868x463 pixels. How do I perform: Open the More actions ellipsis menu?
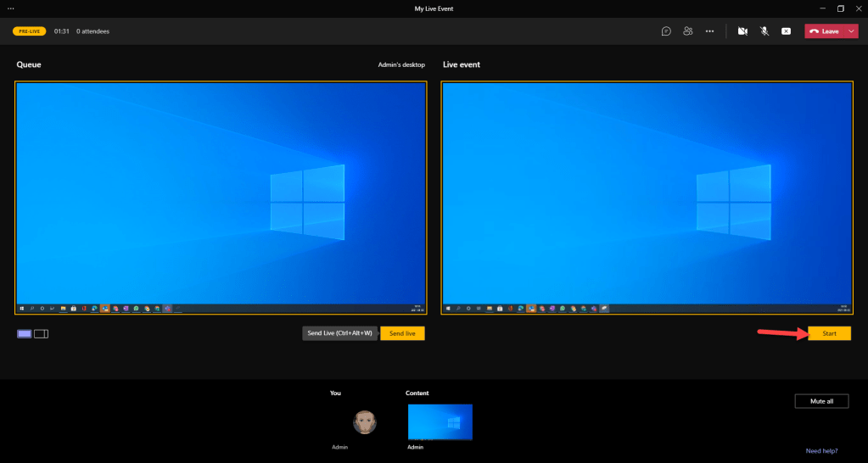[710, 31]
